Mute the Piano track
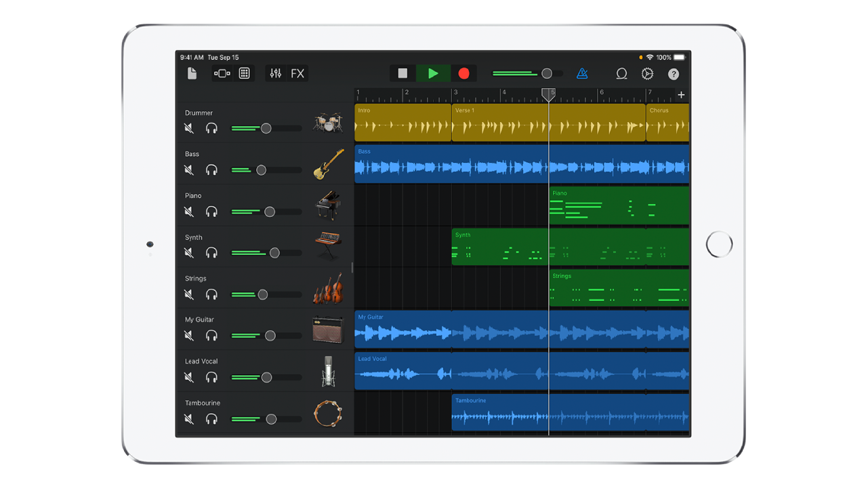 pyautogui.click(x=189, y=212)
